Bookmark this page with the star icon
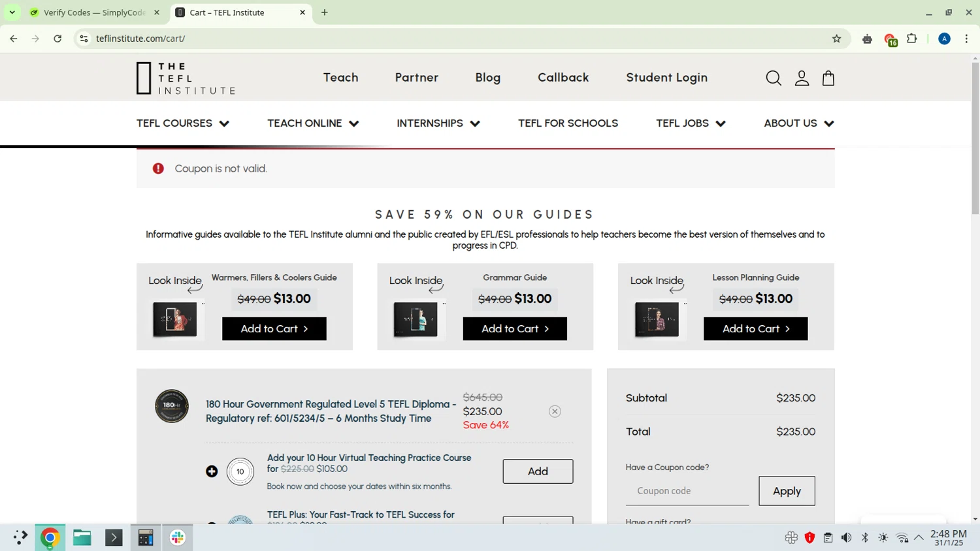This screenshot has height=551, width=980. (836, 39)
